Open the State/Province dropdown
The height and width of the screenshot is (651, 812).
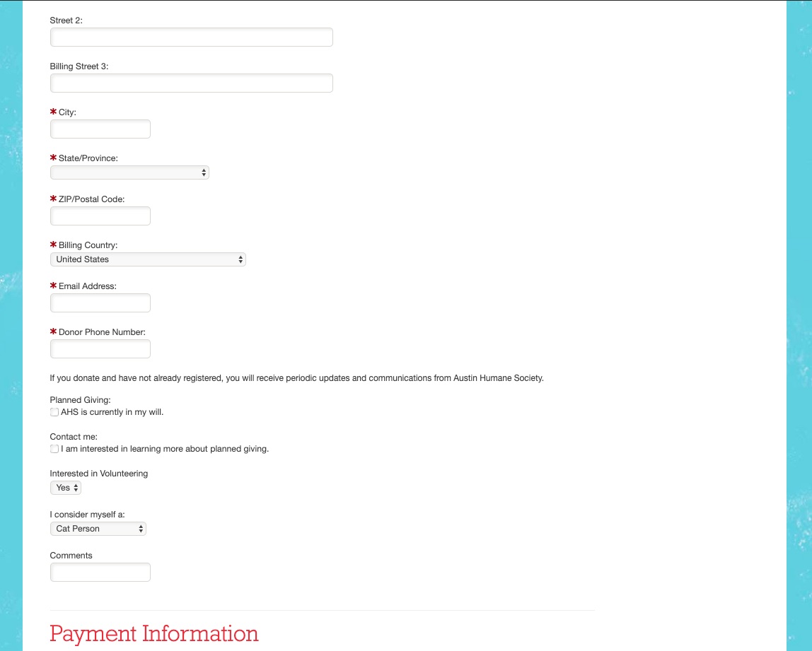click(129, 172)
